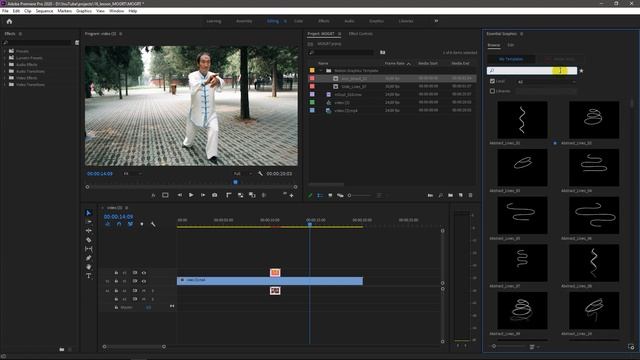This screenshot has height=360, width=640.
Task: Open the Sequence menu
Action: (x=44, y=11)
